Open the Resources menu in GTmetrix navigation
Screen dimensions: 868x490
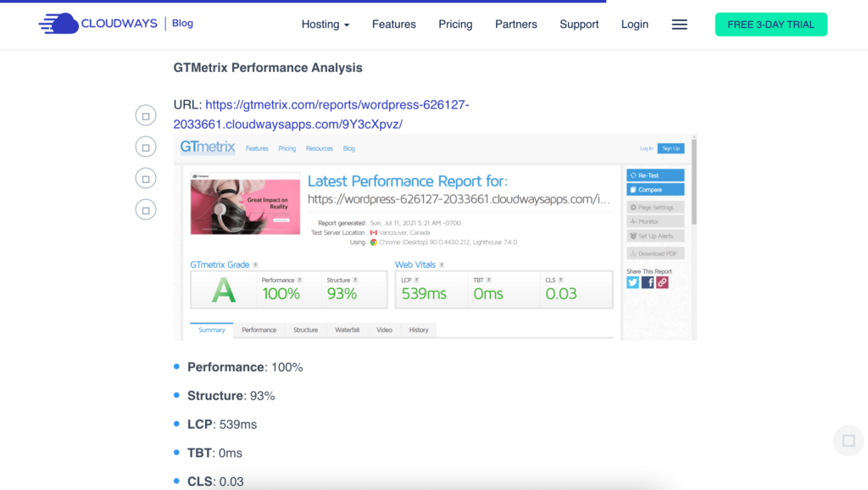(319, 148)
